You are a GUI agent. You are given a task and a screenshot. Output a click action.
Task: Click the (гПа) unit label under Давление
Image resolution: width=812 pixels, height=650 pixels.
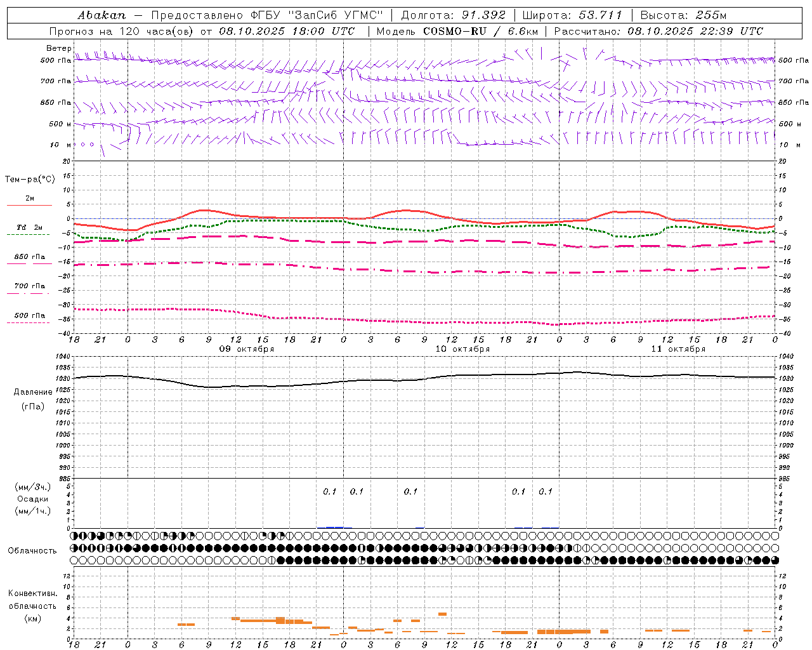tap(33, 407)
